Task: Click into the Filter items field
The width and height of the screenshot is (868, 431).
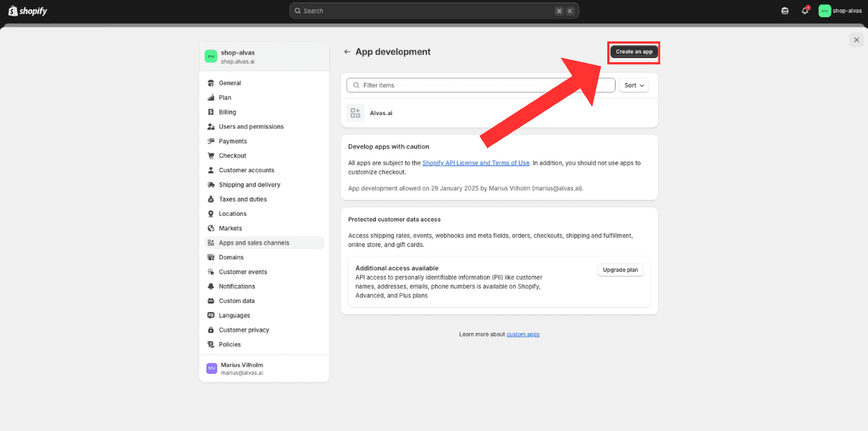Action: pyautogui.click(x=481, y=85)
